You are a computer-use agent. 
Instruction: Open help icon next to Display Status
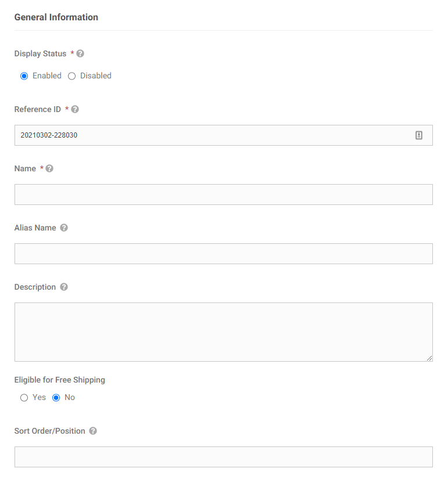point(80,53)
